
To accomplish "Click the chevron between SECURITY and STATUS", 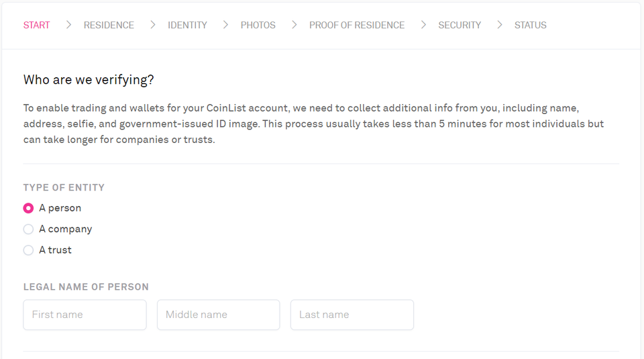I will [499, 25].
